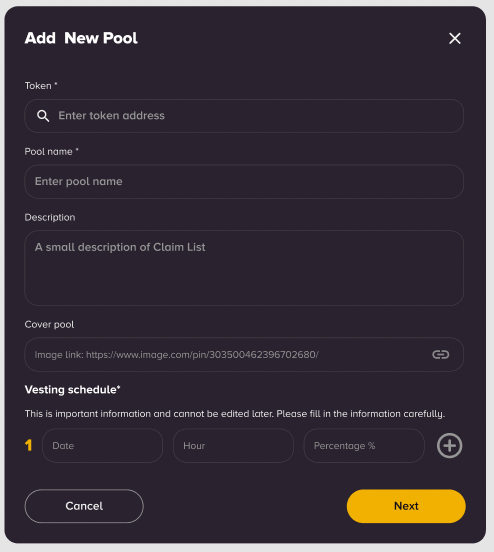Click the Percentage % input
494x552 pixels.
(x=364, y=446)
